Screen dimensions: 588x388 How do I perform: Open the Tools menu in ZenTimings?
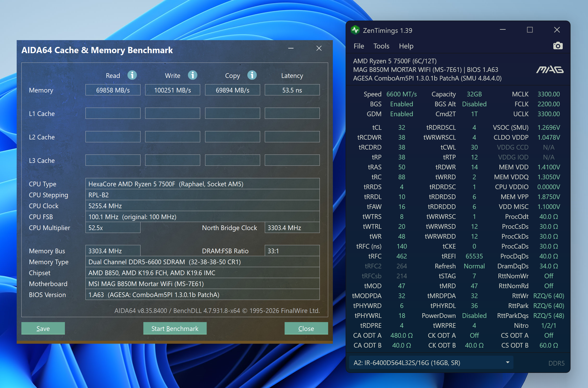pyautogui.click(x=381, y=46)
